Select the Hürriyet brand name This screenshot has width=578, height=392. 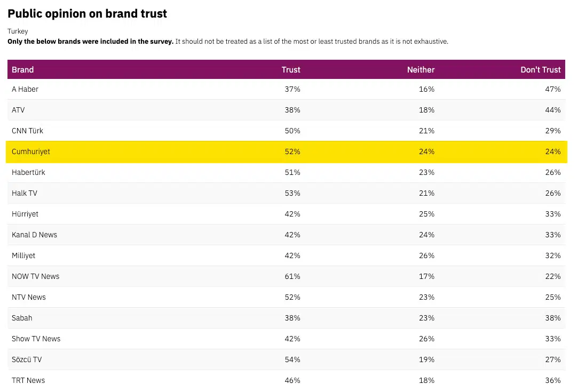[x=25, y=214]
